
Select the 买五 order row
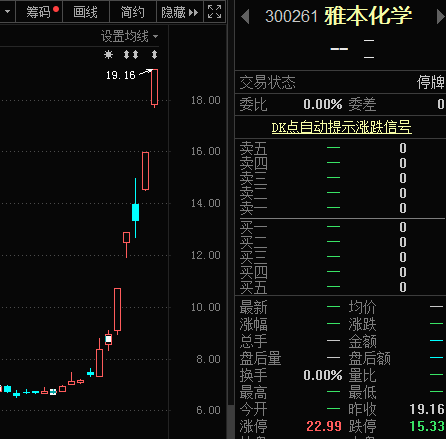pos(340,287)
